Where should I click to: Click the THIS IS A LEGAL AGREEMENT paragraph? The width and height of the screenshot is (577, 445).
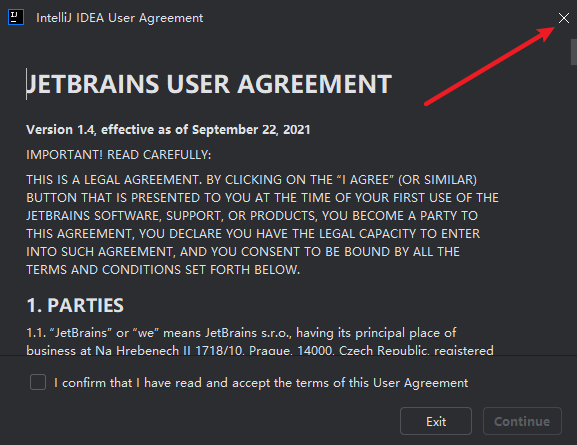click(262, 225)
